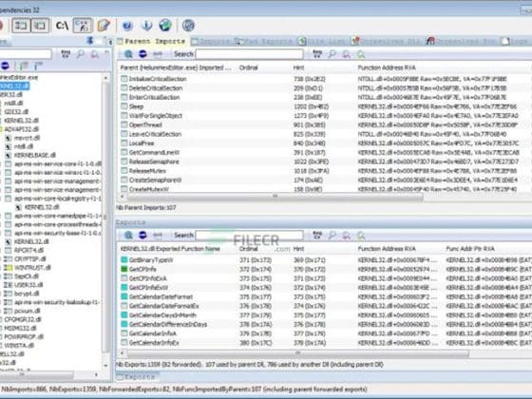
Task: Tick the WaitForSingleObject row checkbox
Action: click(x=124, y=115)
